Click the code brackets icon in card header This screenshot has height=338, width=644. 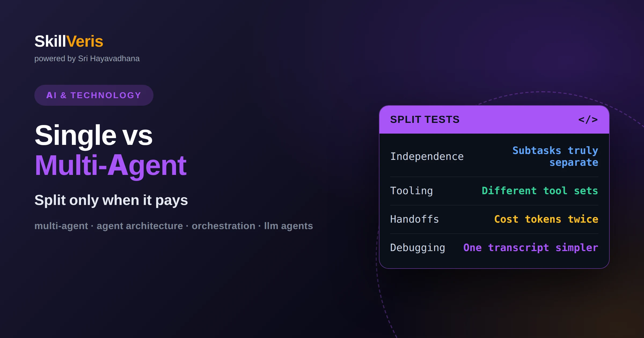588,119
